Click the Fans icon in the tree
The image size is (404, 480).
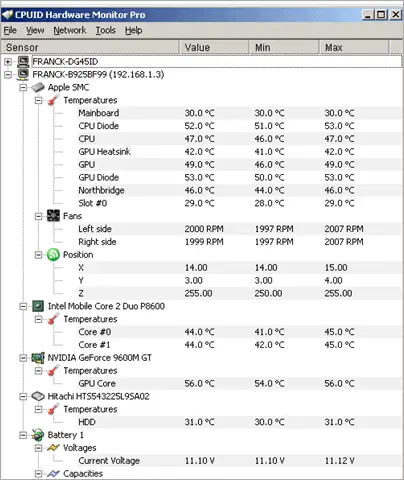pos(53,216)
